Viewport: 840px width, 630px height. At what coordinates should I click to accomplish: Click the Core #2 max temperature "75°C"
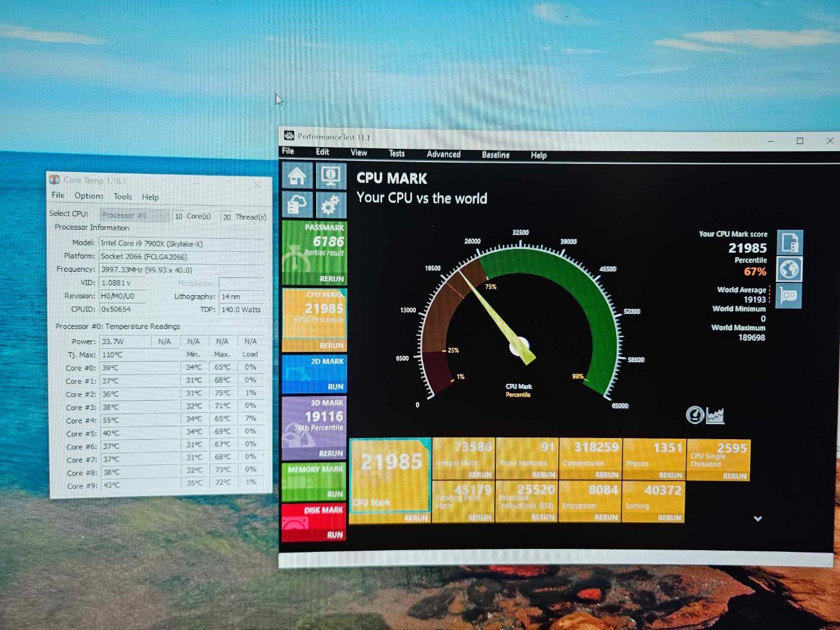click(x=222, y=393)
